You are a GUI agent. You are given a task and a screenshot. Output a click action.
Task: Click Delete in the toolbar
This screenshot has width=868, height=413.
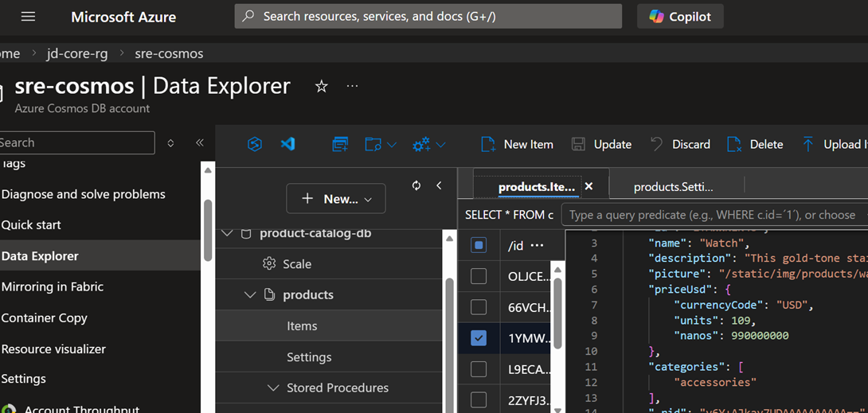755,144
